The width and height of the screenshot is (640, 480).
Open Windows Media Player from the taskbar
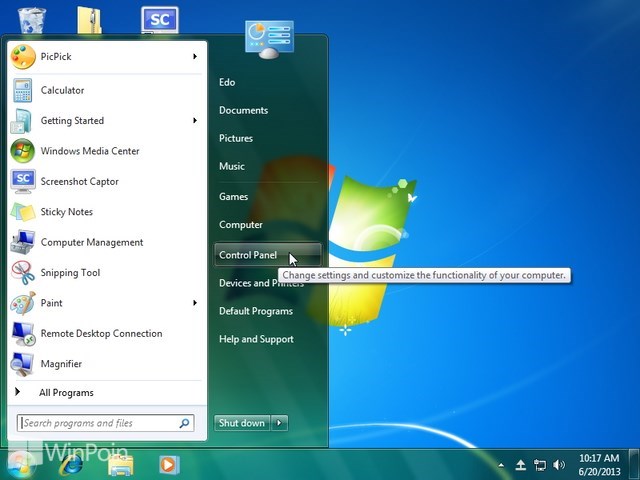[x=169, y=464]
